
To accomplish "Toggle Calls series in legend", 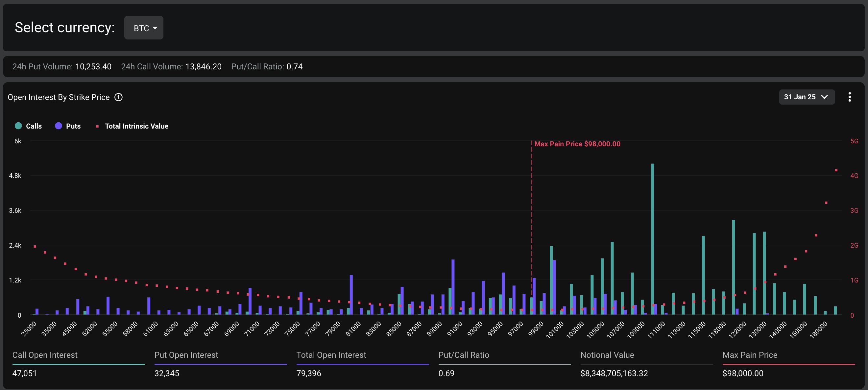I will pyautogui.click(x=34, y=126).
